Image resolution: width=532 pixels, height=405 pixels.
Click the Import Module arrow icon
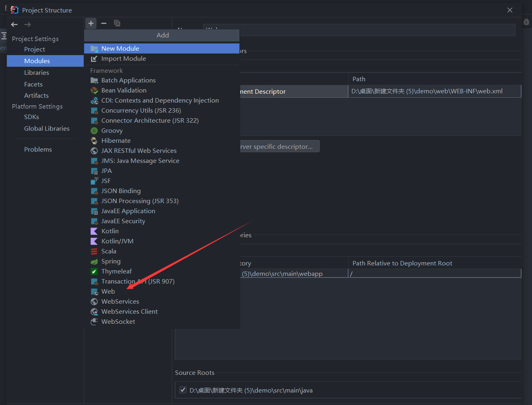pos(94,59)
